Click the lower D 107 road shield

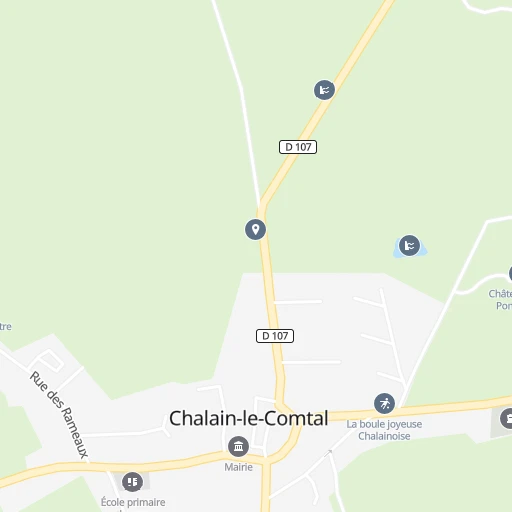pos(275,336)
